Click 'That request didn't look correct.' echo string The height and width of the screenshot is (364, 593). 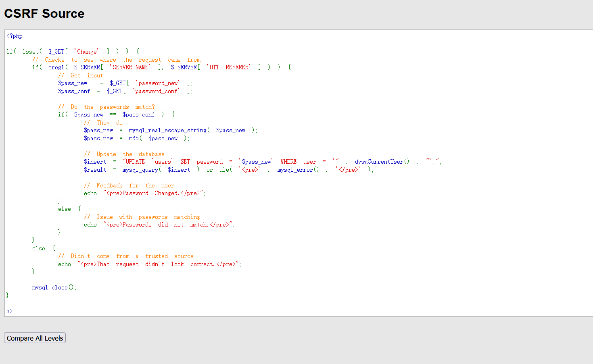point(159,264)
